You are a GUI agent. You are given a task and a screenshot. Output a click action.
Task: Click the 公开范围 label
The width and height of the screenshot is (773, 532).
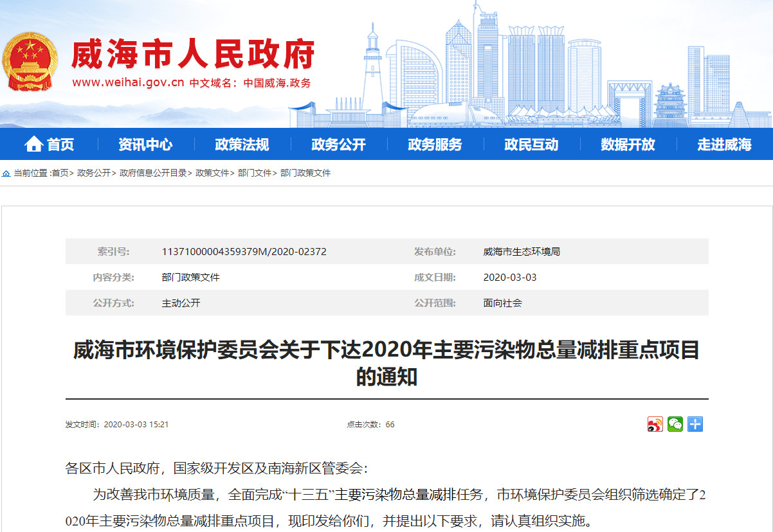pyautogui.click(x=435, y=303)
